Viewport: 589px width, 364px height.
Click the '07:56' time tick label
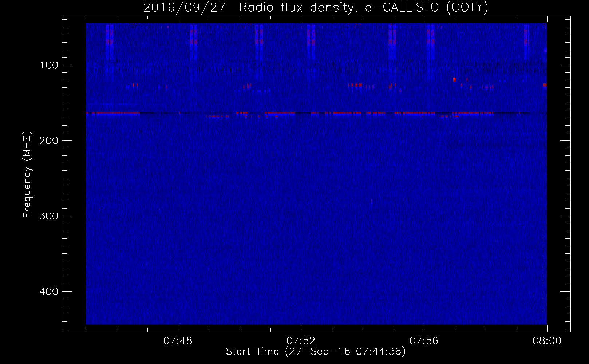coord(424,341)
